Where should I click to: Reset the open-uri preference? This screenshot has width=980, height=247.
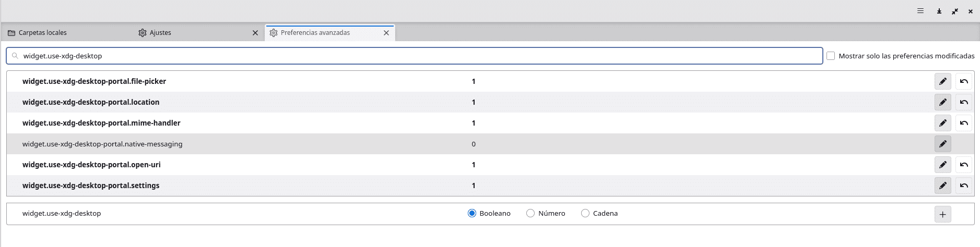coord(964,165)
